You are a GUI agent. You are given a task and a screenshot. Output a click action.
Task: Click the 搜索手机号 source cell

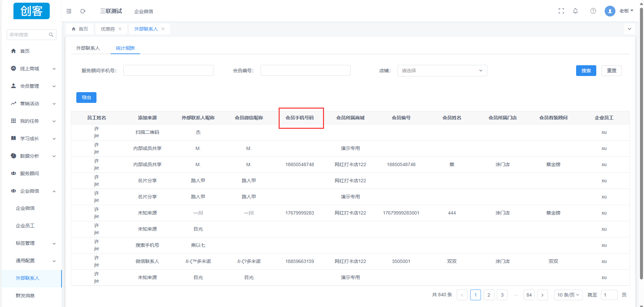coord(148,245)
